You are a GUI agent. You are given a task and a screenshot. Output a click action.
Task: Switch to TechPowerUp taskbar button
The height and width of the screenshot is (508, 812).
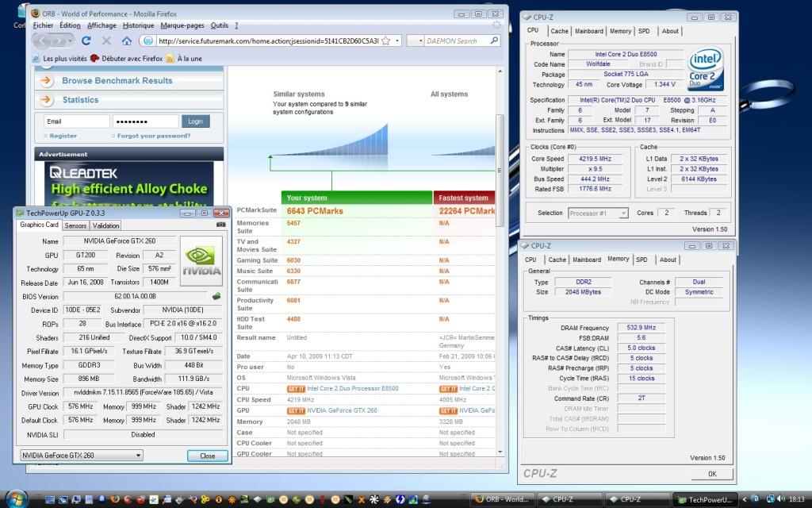point(705,500)
